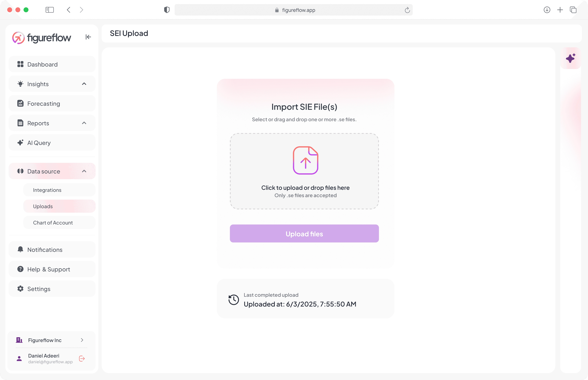Click the upload history clock icon

pos(234,300)
